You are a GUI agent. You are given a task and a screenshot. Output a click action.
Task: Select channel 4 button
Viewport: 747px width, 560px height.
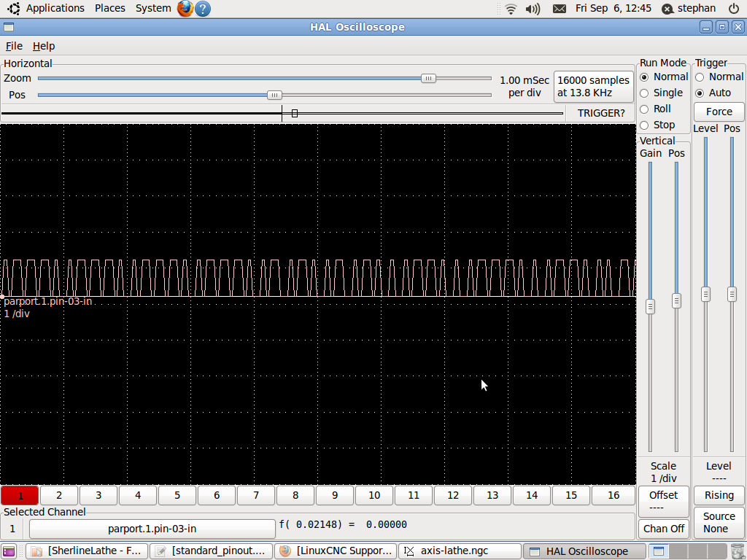[138, 496]
